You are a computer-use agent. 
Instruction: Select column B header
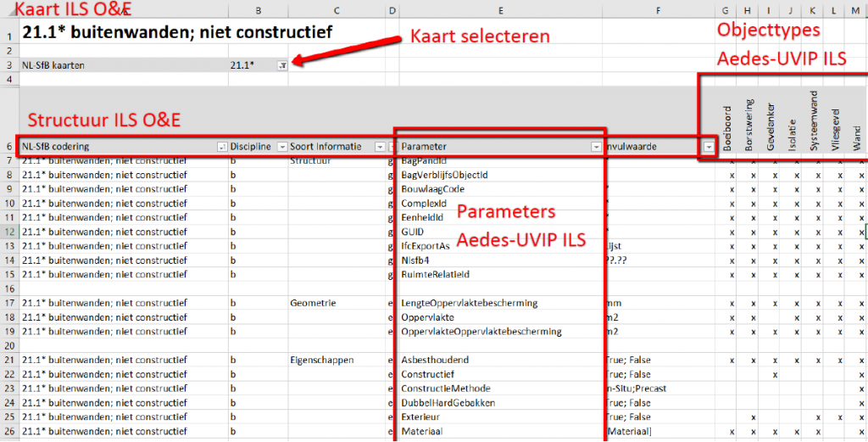tap(259, 11)
